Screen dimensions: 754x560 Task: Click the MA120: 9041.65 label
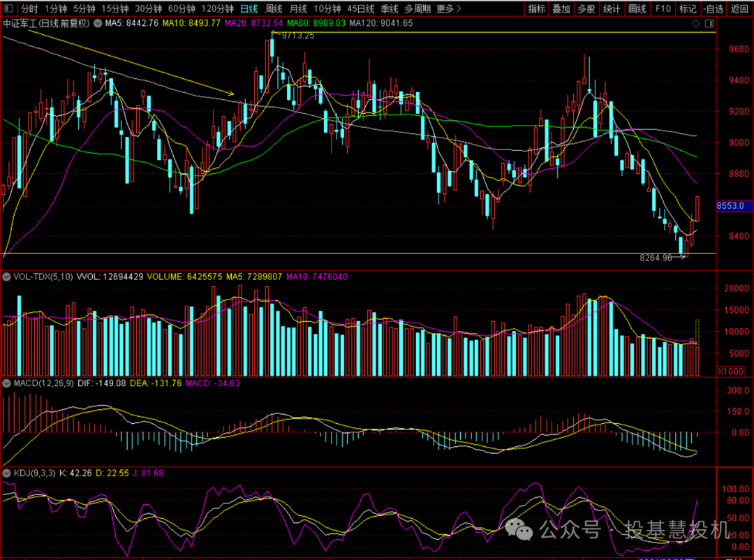coord(381,23)
